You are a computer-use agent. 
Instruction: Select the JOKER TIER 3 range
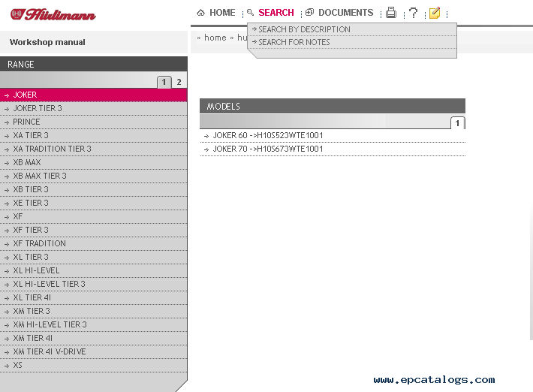coord(94,108)
